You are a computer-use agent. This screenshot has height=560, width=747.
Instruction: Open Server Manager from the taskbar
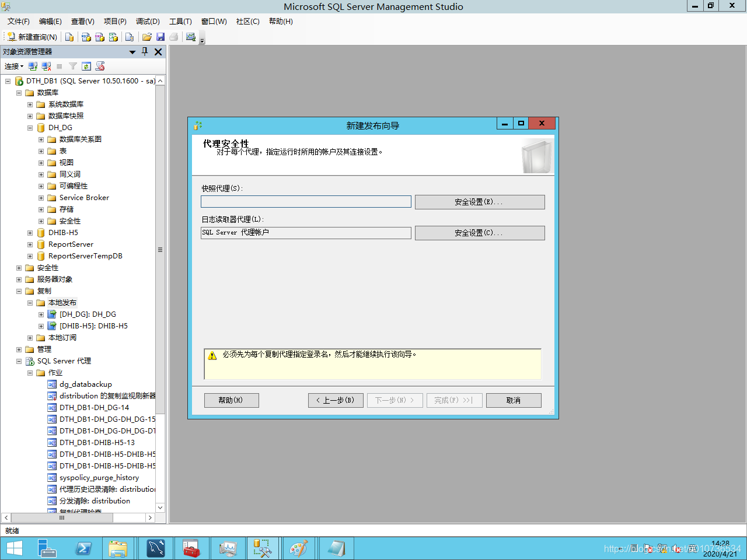tap(47, 548)
